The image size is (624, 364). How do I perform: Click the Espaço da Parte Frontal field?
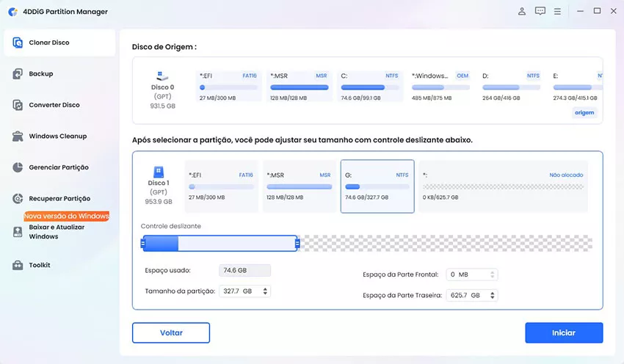[472, 274]
